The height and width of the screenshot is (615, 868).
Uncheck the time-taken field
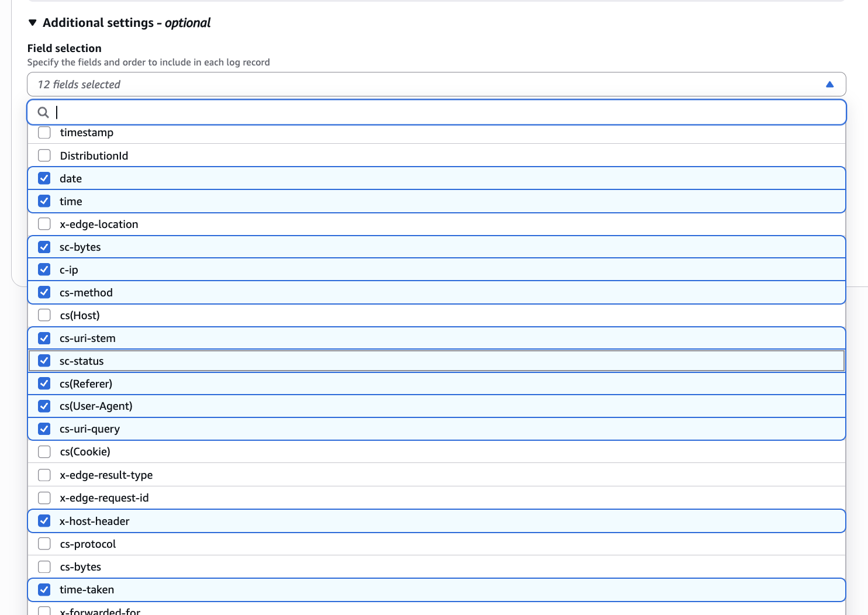point(44,589)
